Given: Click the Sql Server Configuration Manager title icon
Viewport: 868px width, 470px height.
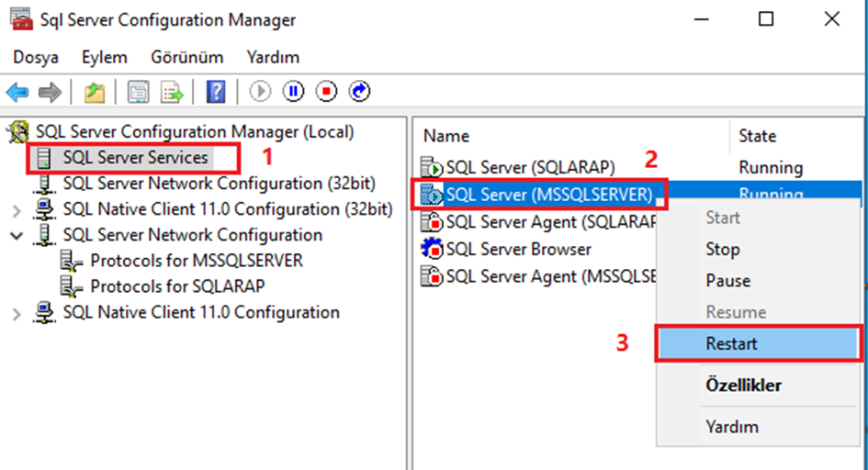Looking at the screenshot, I should [x=21, y=19].
